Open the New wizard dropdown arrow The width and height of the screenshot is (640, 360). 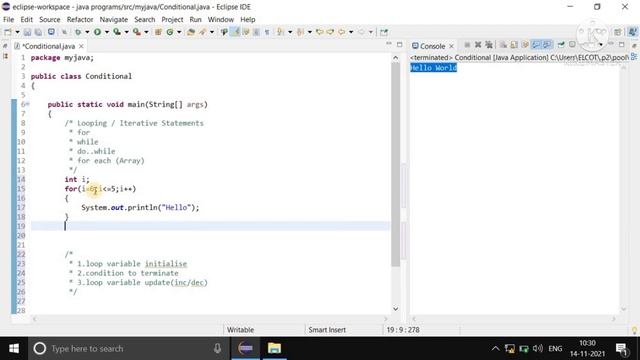click(17, 32)
